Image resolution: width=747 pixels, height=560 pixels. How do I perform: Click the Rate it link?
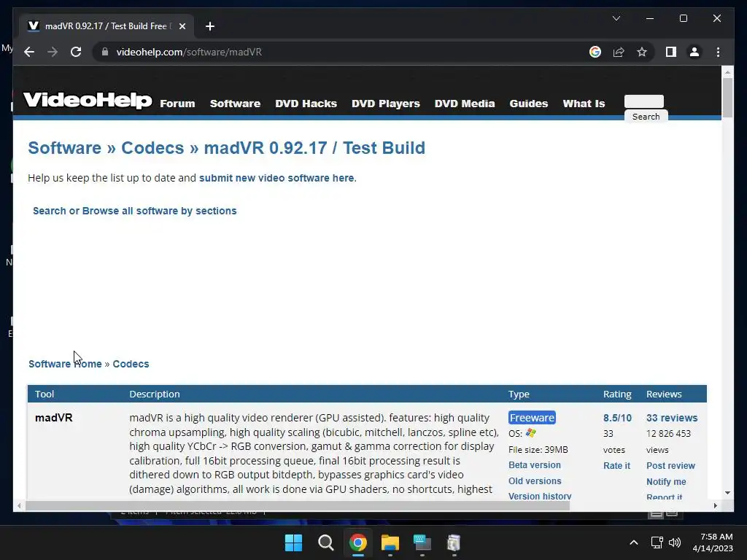[x=616, y=466]
